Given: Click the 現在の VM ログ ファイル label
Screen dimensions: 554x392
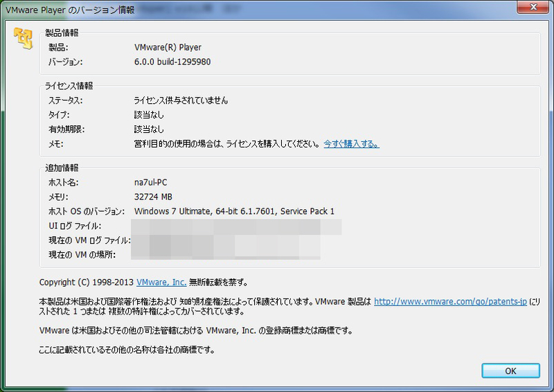Looking at the screenshot, I should (89, 240).
